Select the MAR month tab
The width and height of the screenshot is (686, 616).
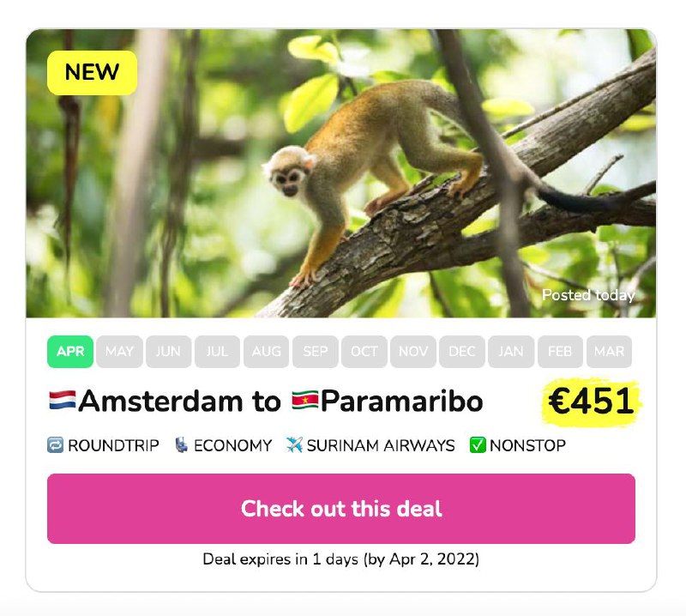click(x=609, y=352)
